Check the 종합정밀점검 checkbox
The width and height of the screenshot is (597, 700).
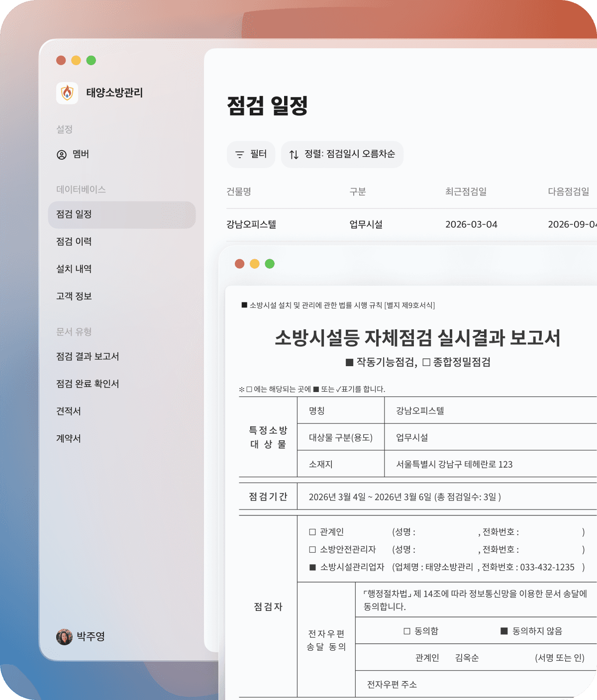coord(426,362)
